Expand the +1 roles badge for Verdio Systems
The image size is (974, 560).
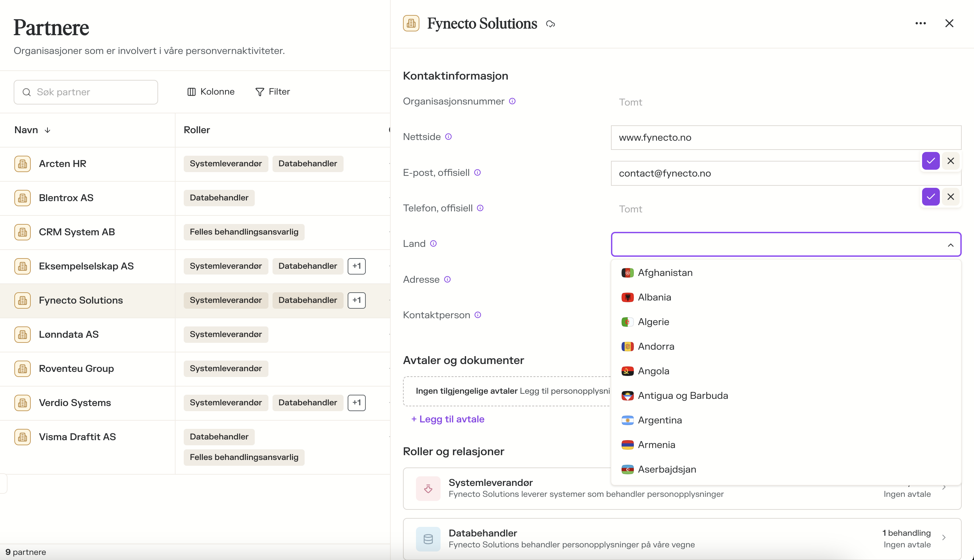point(356,403)
